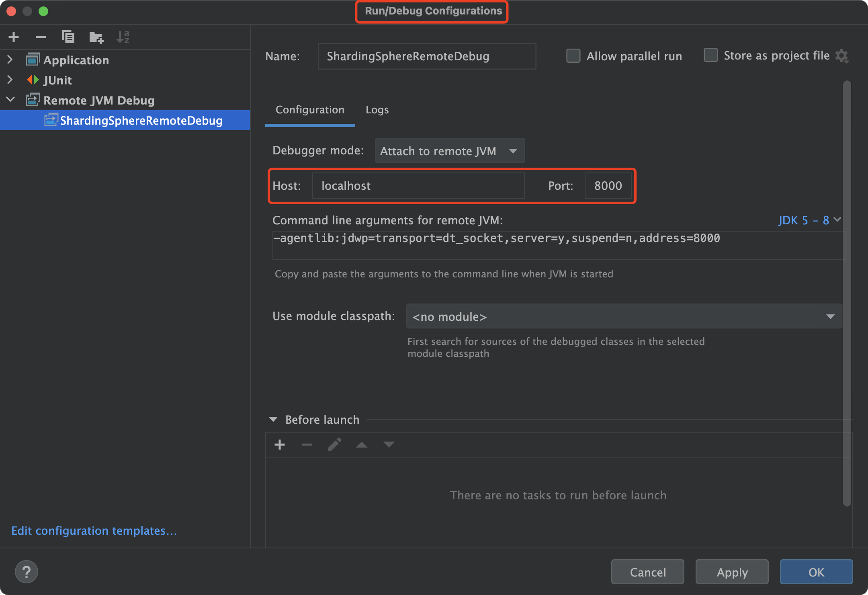Switch to the Logs tab
Viewport: 868px width, 595px height.
(x=377, y=110)
